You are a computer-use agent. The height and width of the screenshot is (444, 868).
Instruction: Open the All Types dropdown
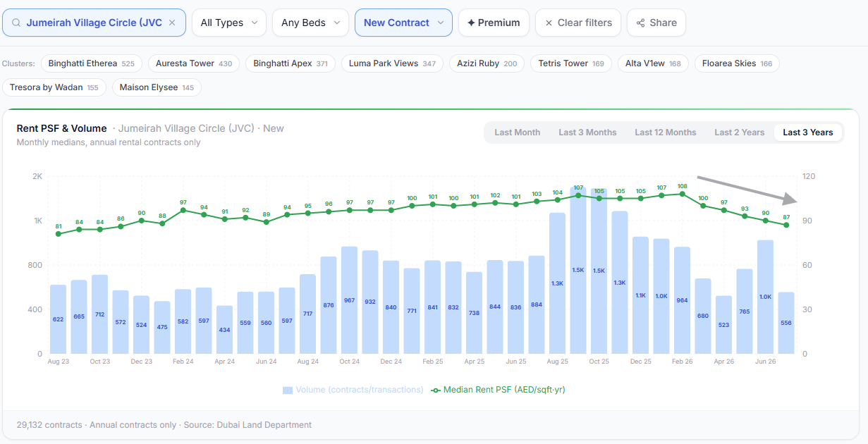229,23
